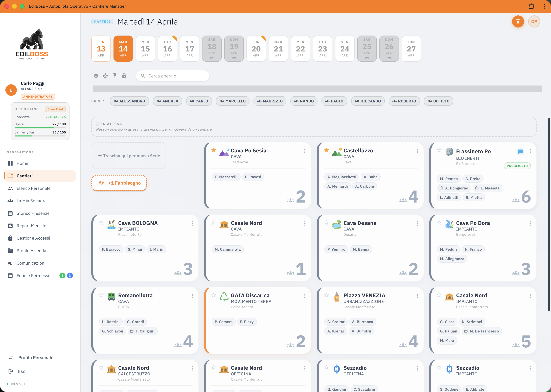The height and width of the screenshot is (392, 551).
Task: Click the CP user avatar
Action: (534, 22)
